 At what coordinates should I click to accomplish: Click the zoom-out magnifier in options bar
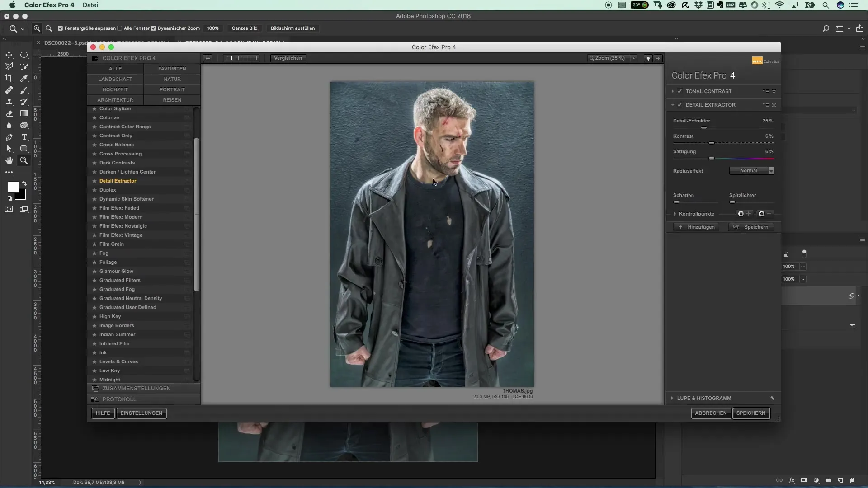(x=49, y=28)
